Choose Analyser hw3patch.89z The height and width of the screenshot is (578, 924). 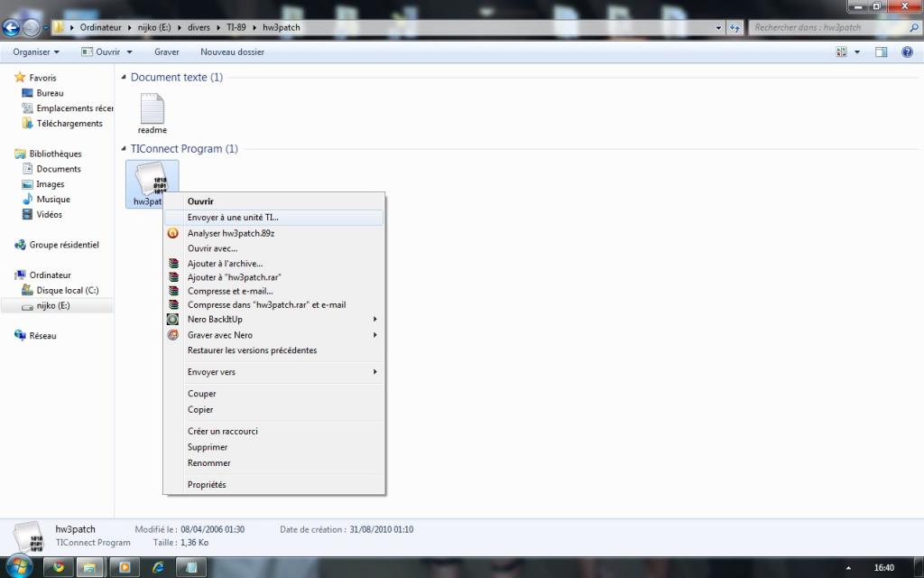274,233
